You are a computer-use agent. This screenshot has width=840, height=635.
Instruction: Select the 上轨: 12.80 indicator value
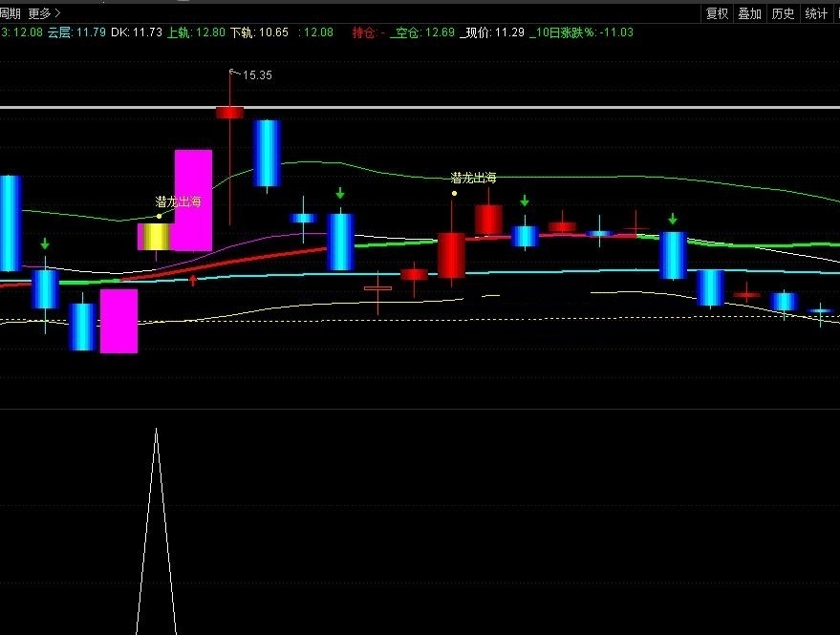[x=196, y=32]
